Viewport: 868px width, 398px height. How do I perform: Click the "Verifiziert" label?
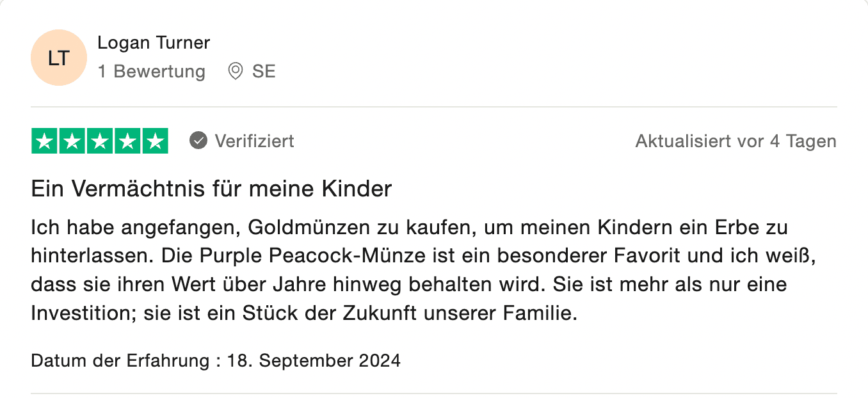click(254, 141)
